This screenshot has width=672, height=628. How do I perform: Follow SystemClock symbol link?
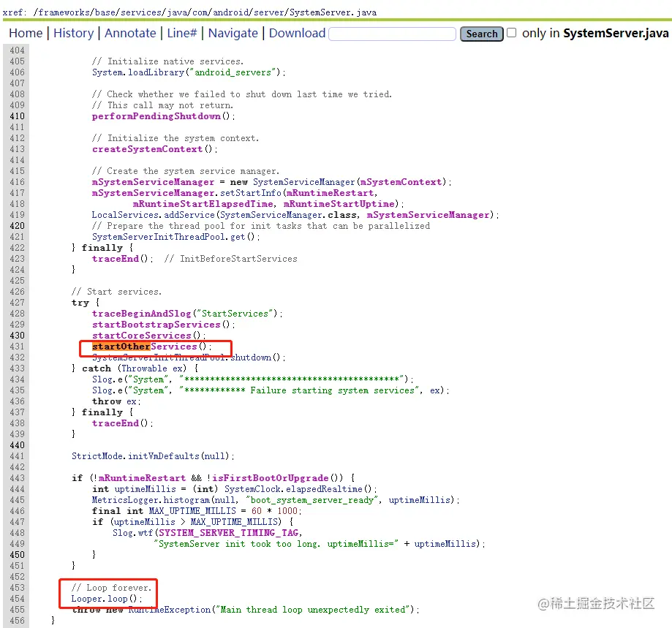(253, 489)
